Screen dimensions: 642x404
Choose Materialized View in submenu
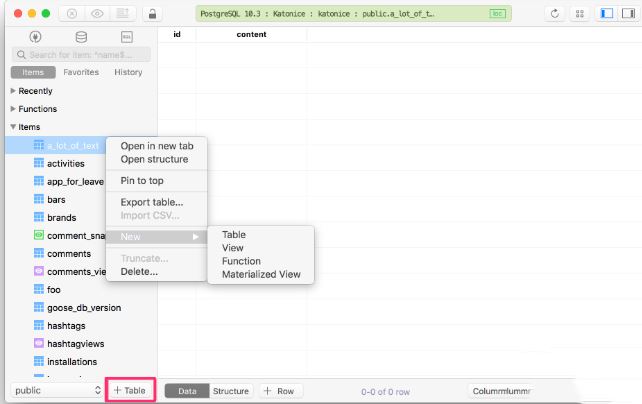(x=261, y=274)
